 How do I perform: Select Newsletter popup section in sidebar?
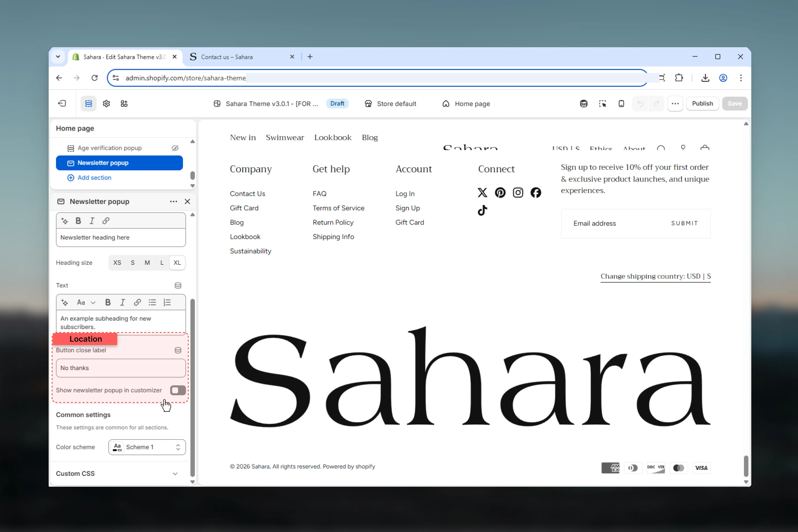[x=119, y=163]
